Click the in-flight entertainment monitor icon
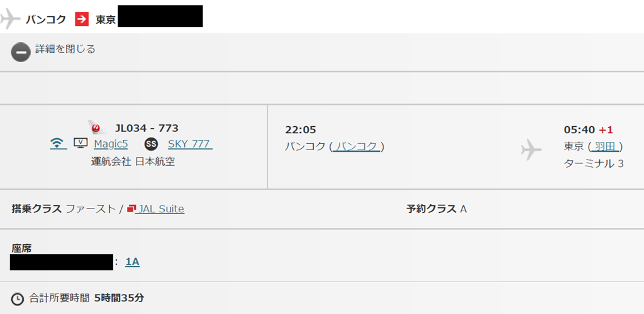This screenshot has height=314, width=644. (80, 143)
